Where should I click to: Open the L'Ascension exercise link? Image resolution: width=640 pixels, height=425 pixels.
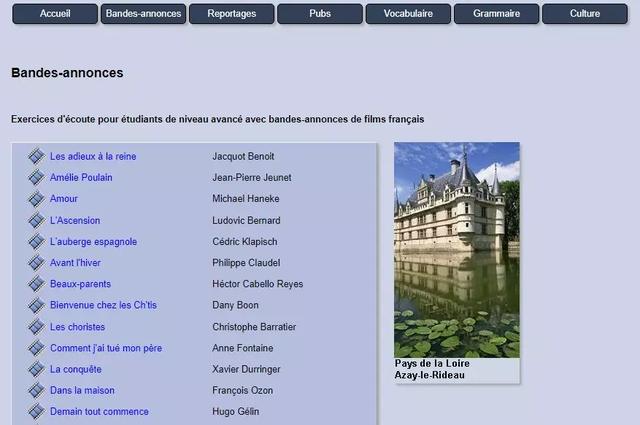point(75,220)
